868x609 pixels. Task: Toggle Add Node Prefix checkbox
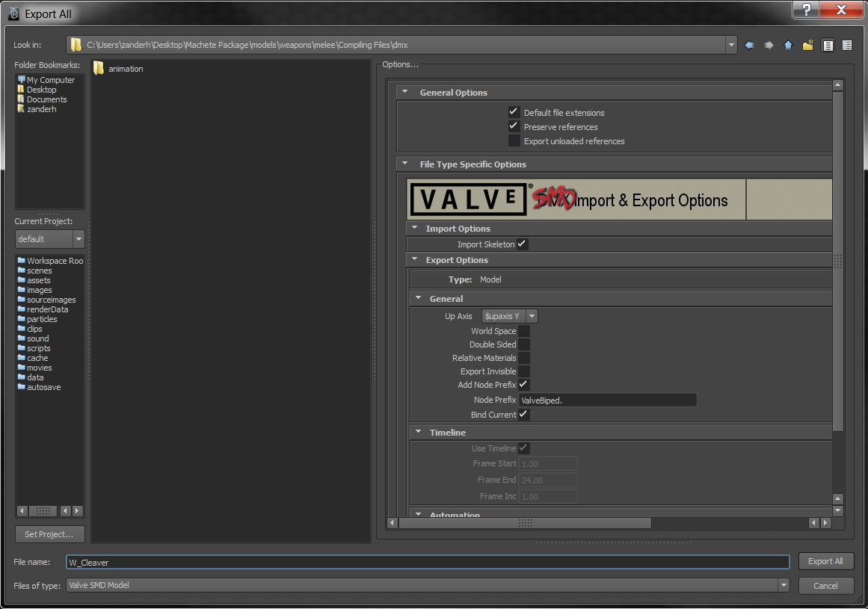coord(523,384)
